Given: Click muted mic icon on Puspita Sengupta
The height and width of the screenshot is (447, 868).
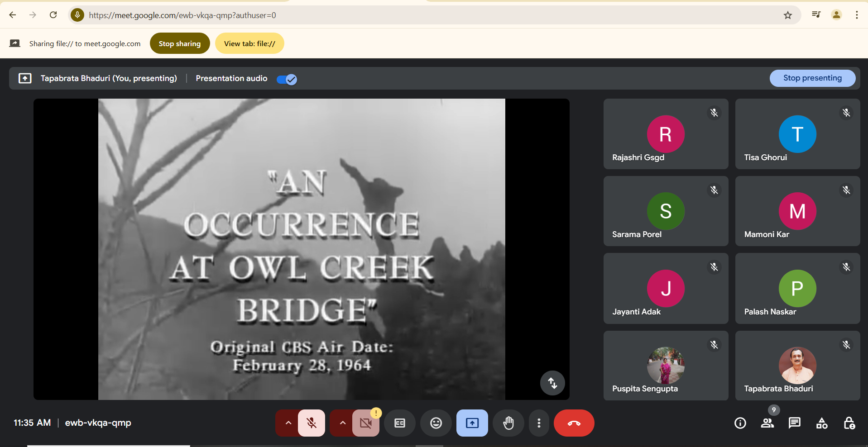Looking at the screenshot, I should pos(714,345).
